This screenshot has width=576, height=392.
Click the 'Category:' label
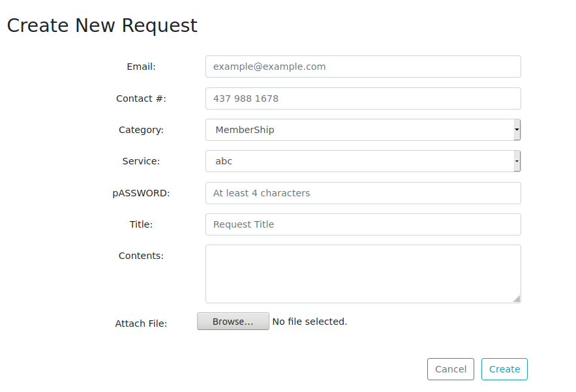(141, 130)
